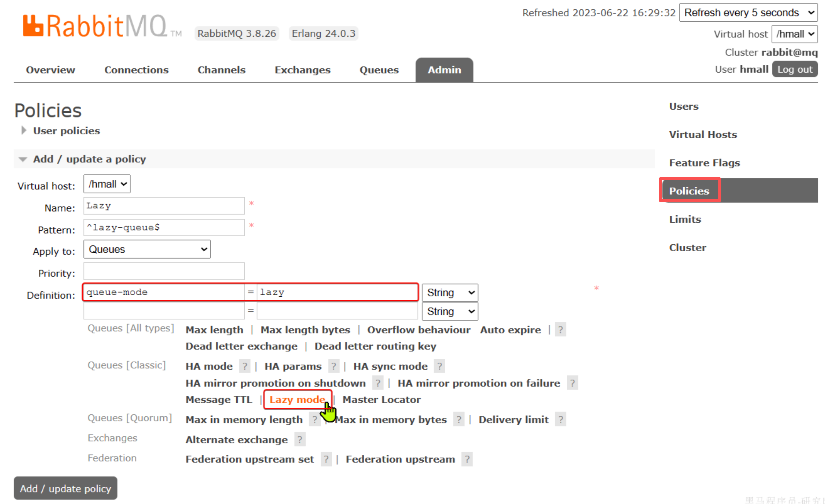Click help icon for Federation upstream set
The image size is (825, 504).
(x=326, y=459)
